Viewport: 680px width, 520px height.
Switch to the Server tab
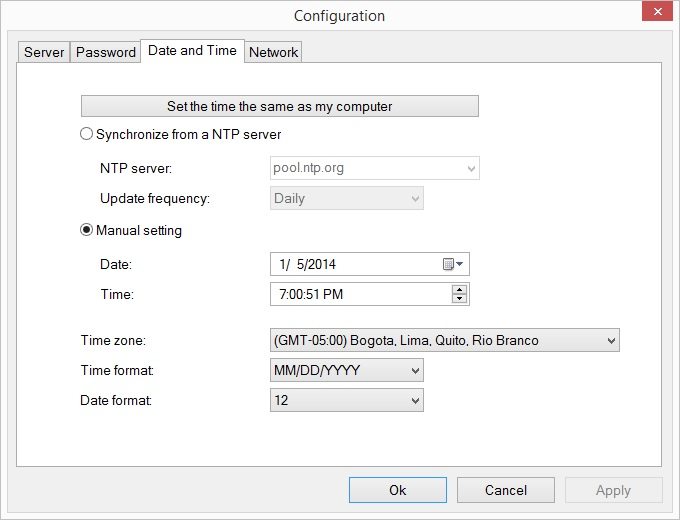click(x=44, y=52)
